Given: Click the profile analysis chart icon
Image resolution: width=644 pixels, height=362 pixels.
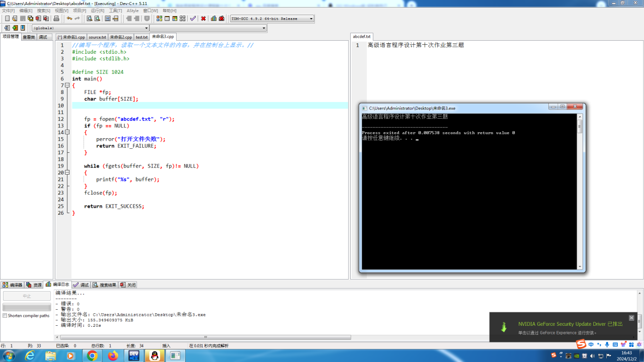Looking at the screenshot, I should point(214,19).
